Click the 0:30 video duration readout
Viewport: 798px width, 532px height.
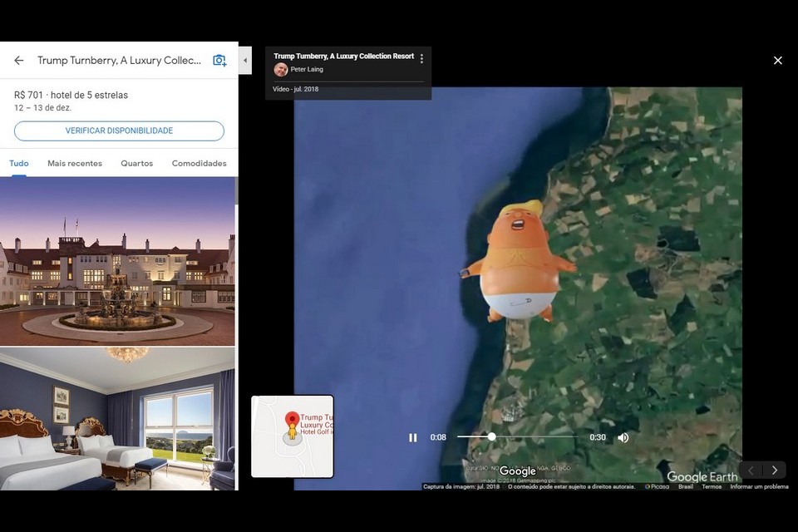(598, 437)
